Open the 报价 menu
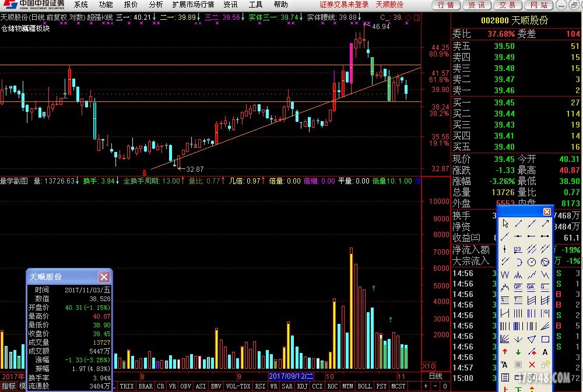The height and width of the screenshot is (392, 583). tap(131, 5)
